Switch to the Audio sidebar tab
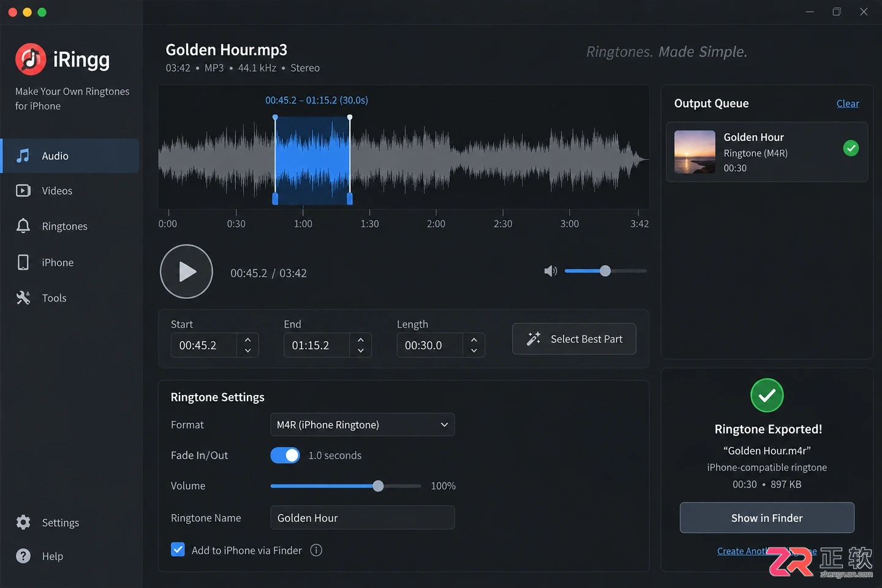The width and height of the screenshot is (882, 588). [x=70, y=156]
